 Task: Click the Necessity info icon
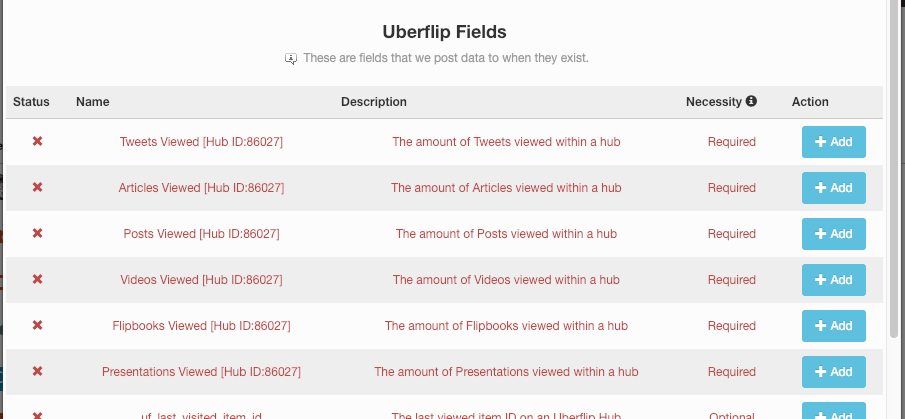751,101
